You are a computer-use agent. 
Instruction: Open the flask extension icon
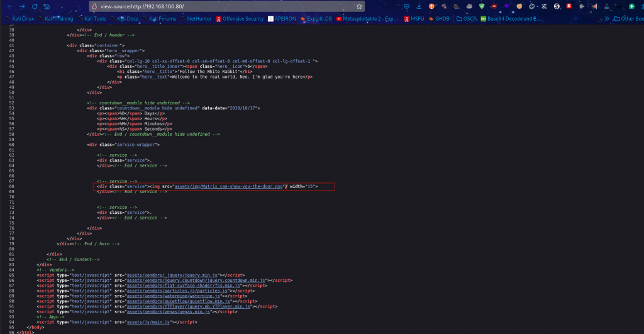(x=607, y=6)
